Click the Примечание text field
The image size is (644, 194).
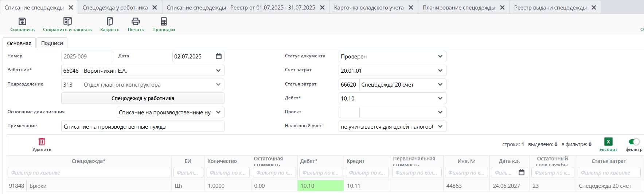point(143,126)
